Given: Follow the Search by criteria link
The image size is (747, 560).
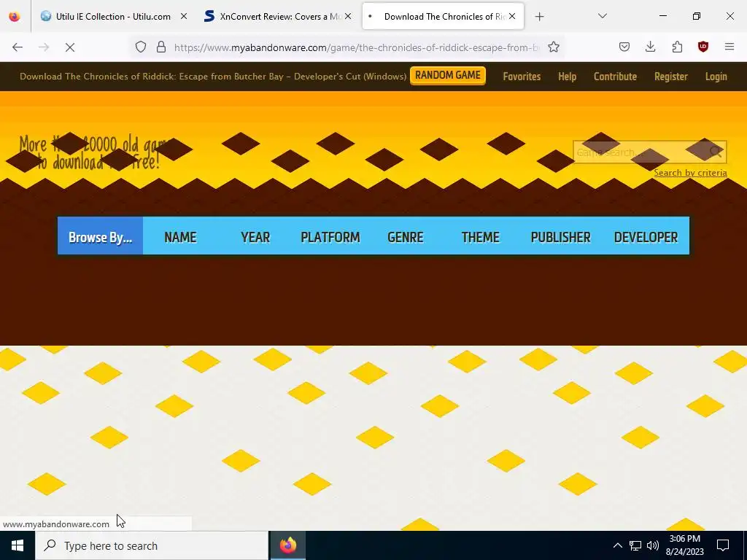Looking at the screenshot, I should pyautogui.click(x=690, y=173).
